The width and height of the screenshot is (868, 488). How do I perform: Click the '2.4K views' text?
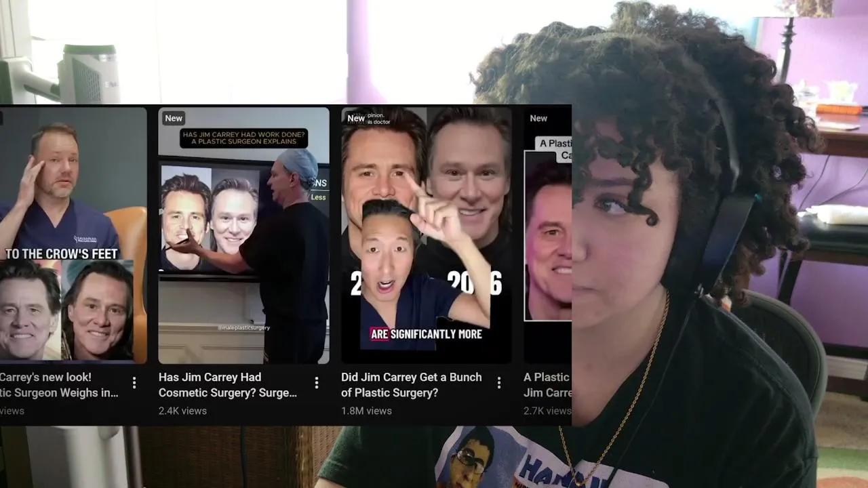pyautogui.click(x=182, y=411)
